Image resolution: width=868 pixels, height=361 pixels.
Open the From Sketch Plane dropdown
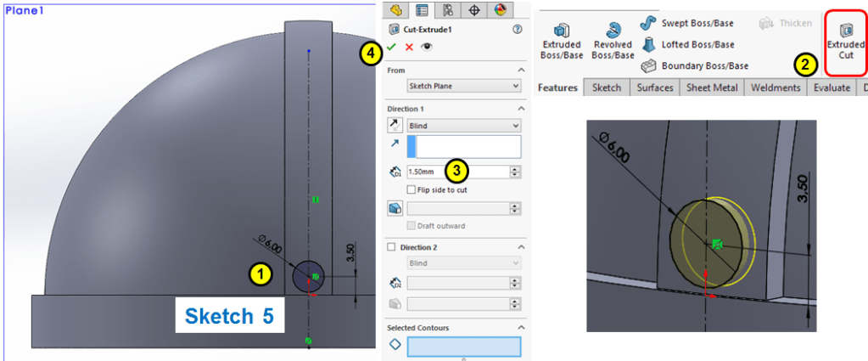click(x=463, y=86)
